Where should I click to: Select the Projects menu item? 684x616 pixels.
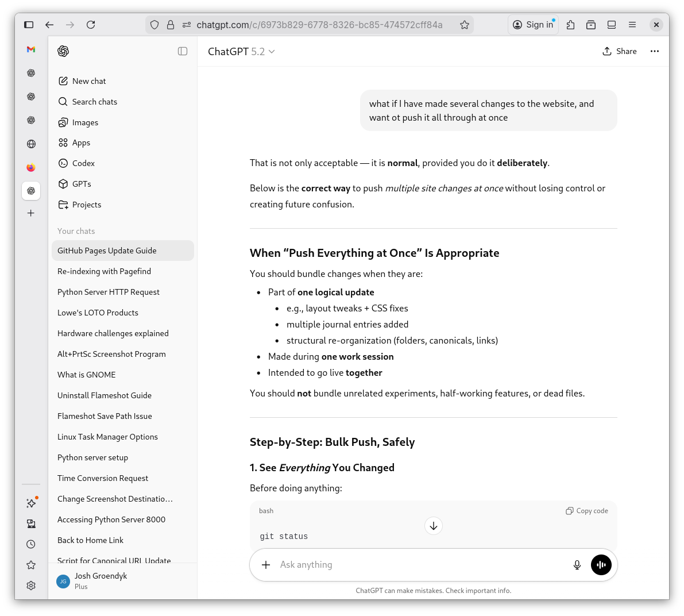[x=86, y=205]
